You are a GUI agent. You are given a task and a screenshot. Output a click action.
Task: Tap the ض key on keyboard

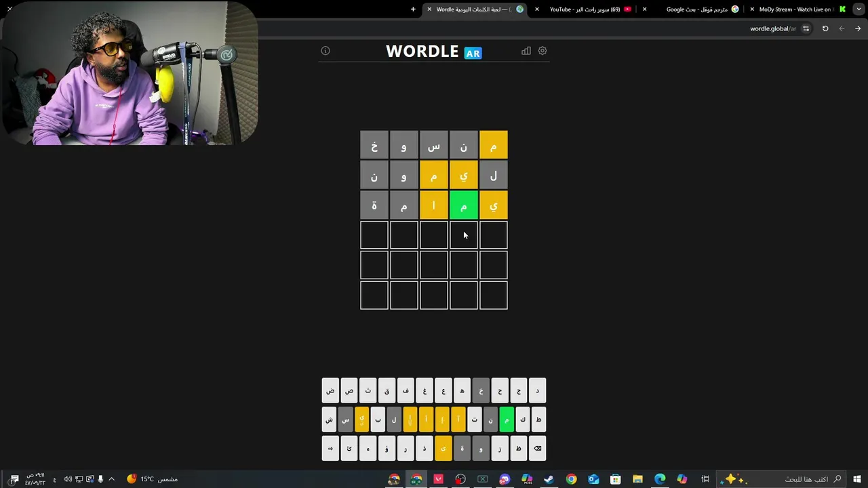pos(330,390)
